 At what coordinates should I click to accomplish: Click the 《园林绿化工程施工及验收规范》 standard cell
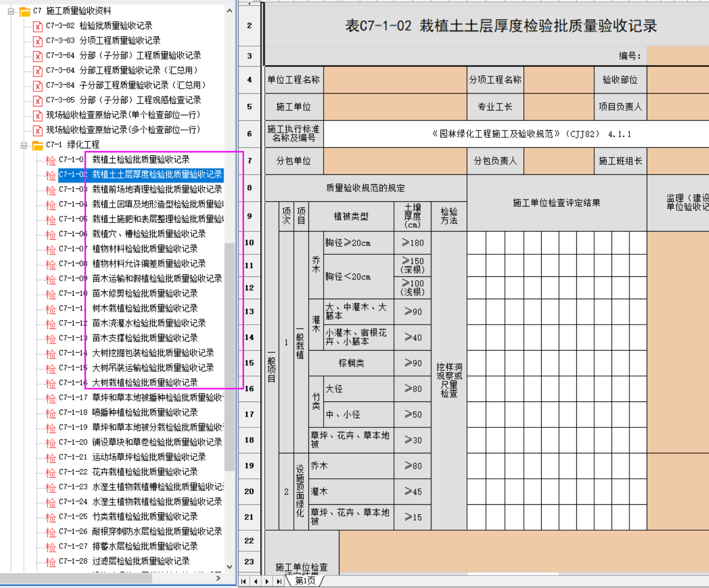[x=516, y=134]
